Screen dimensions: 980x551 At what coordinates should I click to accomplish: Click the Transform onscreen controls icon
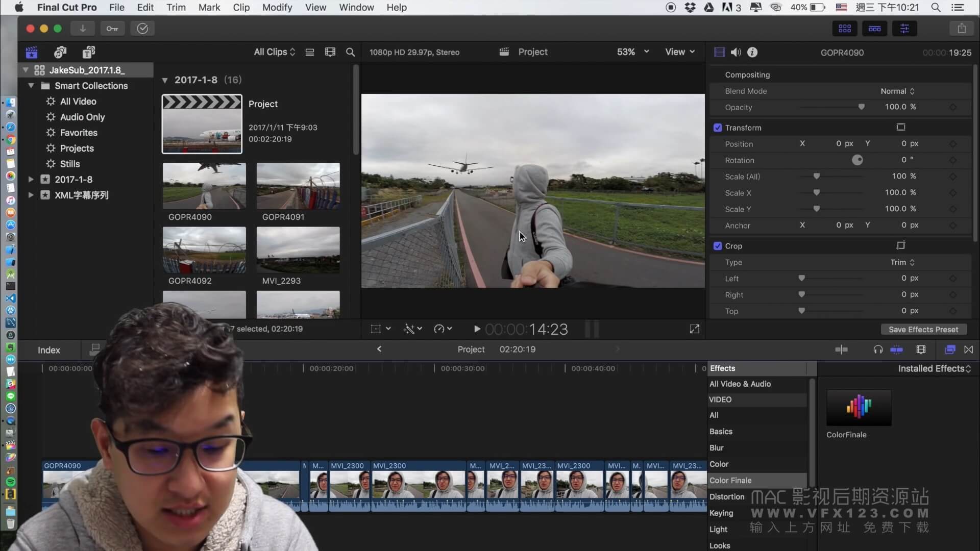coord(901,127)
